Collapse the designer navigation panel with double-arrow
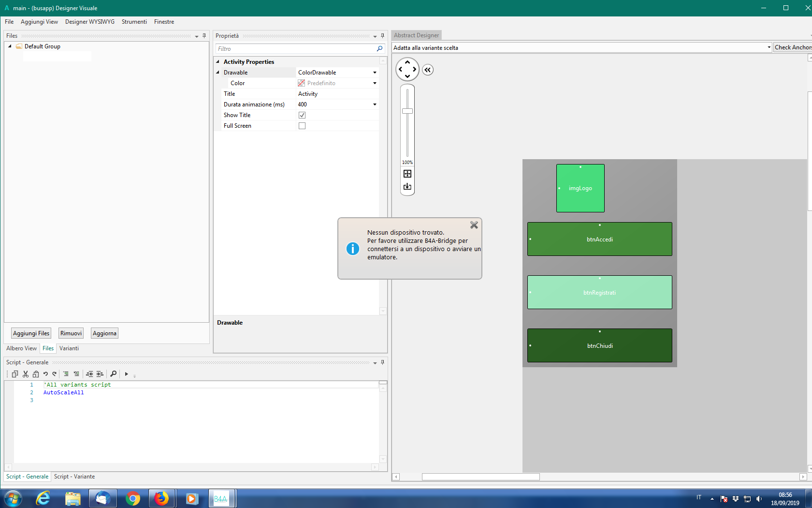 tap(428, 70)
